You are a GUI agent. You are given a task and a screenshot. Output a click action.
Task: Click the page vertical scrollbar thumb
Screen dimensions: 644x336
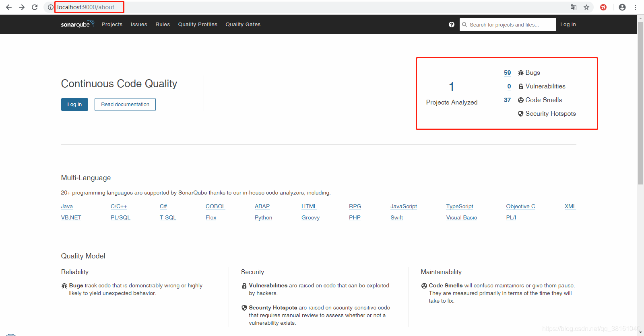click(x=640, y=103)
